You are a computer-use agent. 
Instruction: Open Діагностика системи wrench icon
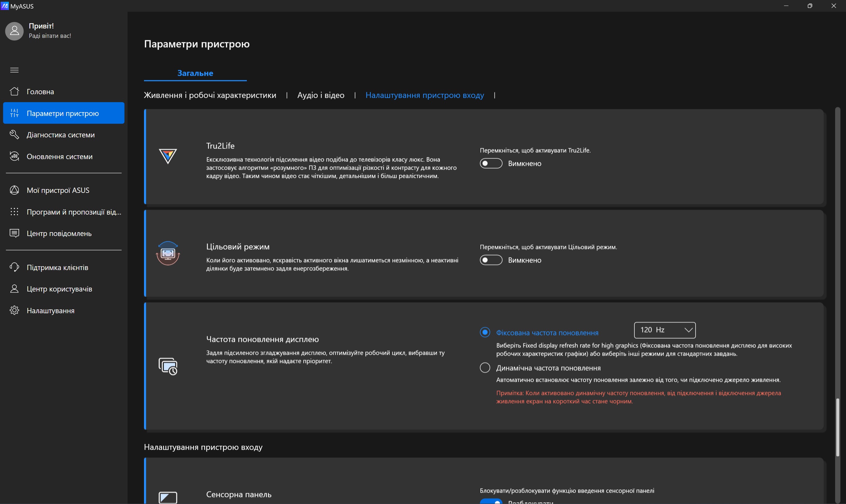14,134
